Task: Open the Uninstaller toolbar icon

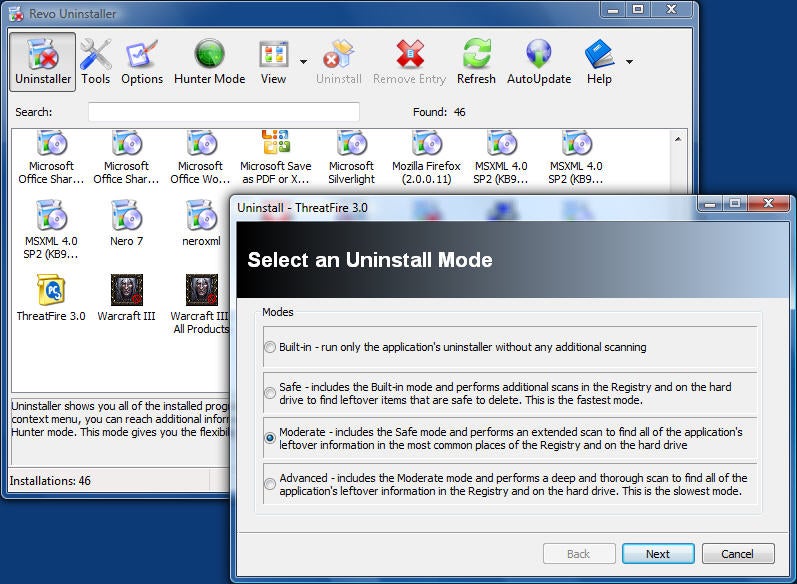Action: 43,62
